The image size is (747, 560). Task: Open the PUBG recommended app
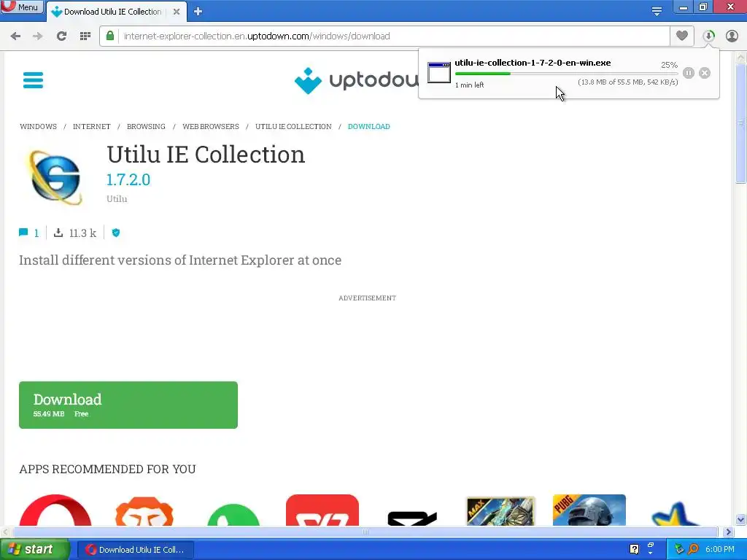pyautogui.click(x=589, y=510)
